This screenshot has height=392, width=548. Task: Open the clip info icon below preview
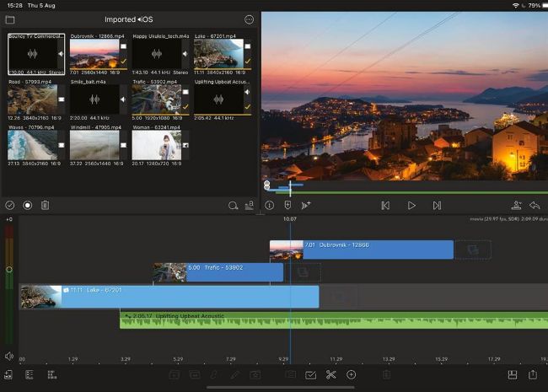(270, 205)
